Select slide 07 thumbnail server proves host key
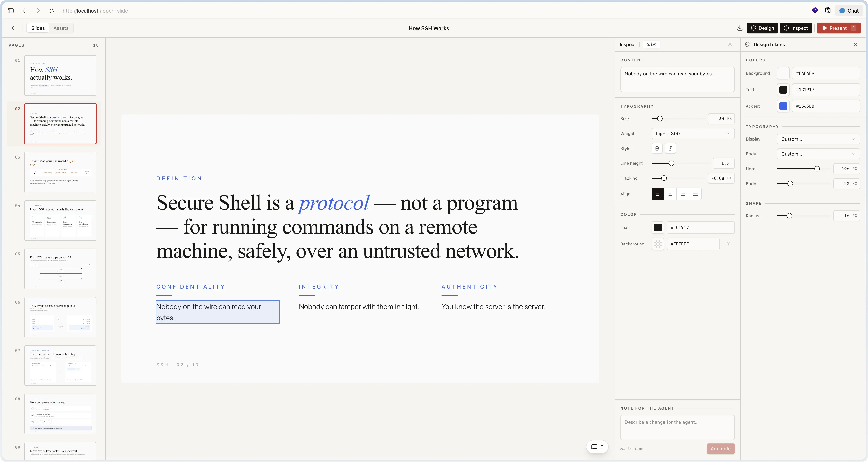The height and width of the screenshot is (462, 868). (60, 366)
